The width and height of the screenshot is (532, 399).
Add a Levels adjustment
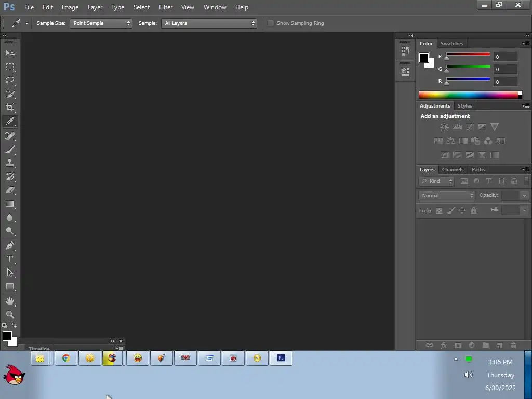(x=457, y=127)
